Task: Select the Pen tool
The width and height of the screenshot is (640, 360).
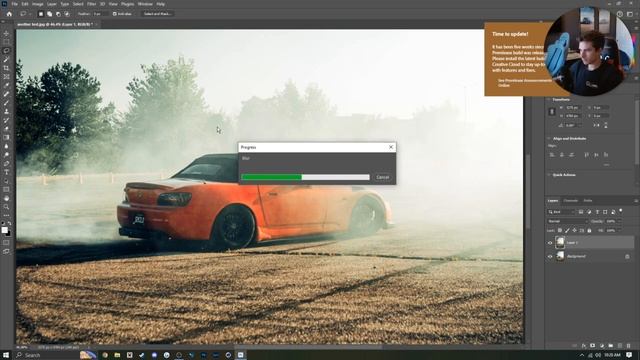Action: (x=6, y=163)
